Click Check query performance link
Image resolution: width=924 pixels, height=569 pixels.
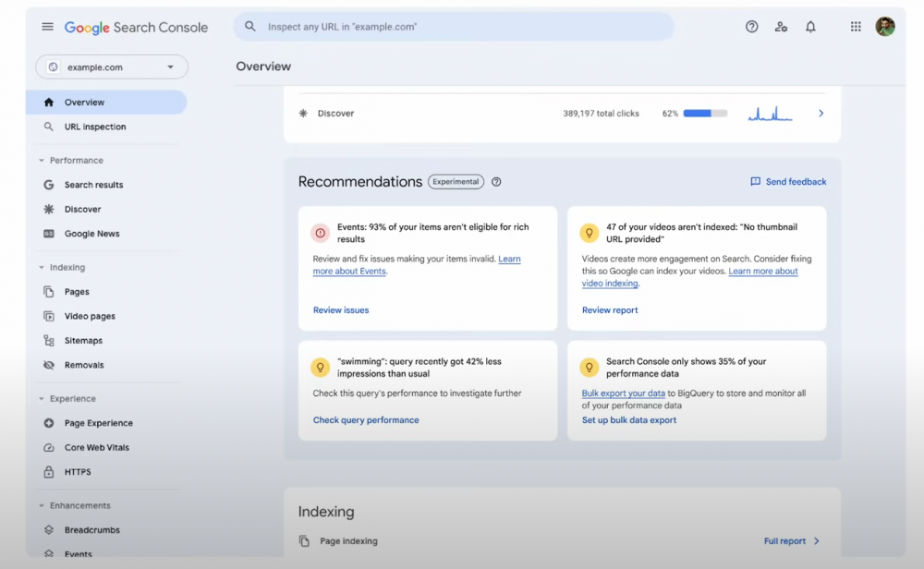[366, 420]
